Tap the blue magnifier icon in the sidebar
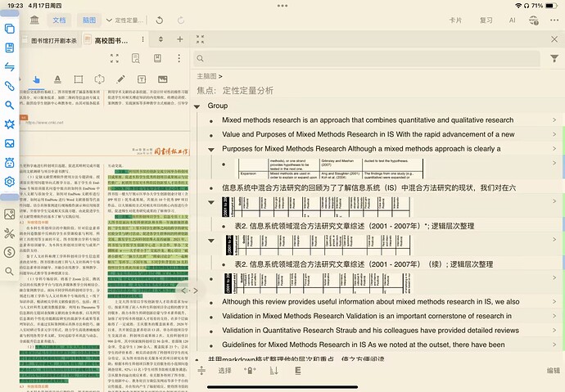 9,105
